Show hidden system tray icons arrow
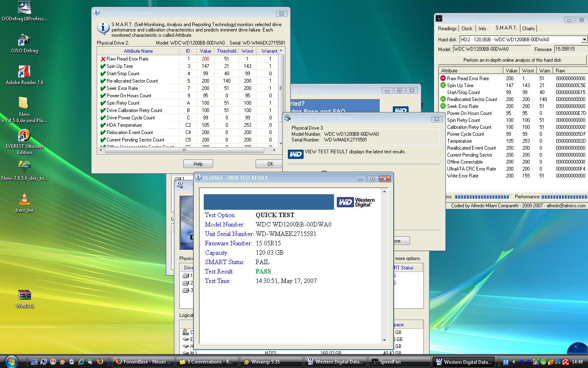This screenshot has width=588, height=368. 514,362
